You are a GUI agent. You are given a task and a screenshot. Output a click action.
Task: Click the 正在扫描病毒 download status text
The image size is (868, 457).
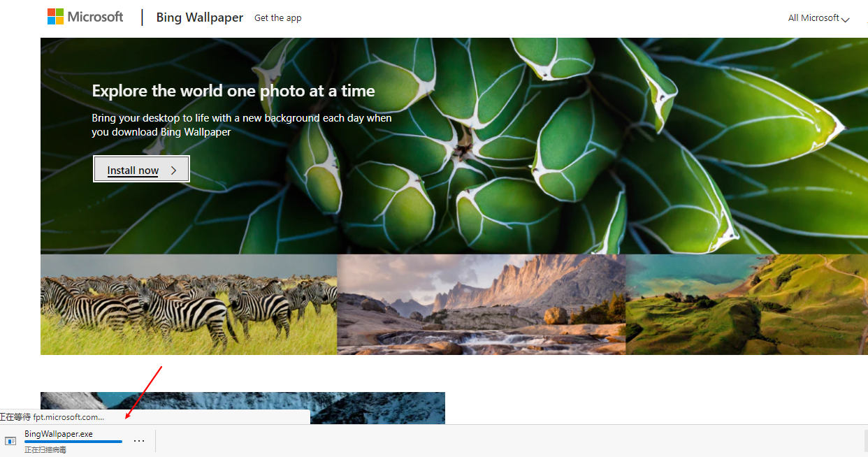click(45, 450)
